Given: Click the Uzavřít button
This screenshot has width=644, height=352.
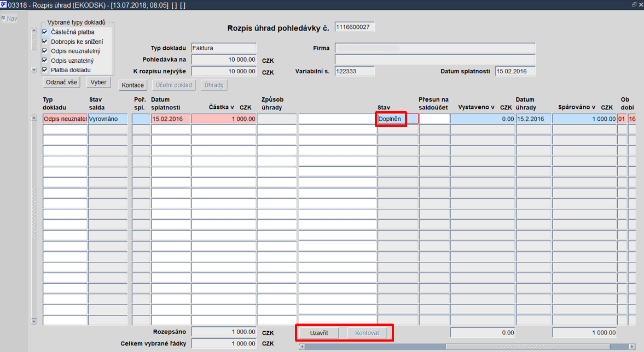Looking at the screenshot, I should (x=318, y=333).
